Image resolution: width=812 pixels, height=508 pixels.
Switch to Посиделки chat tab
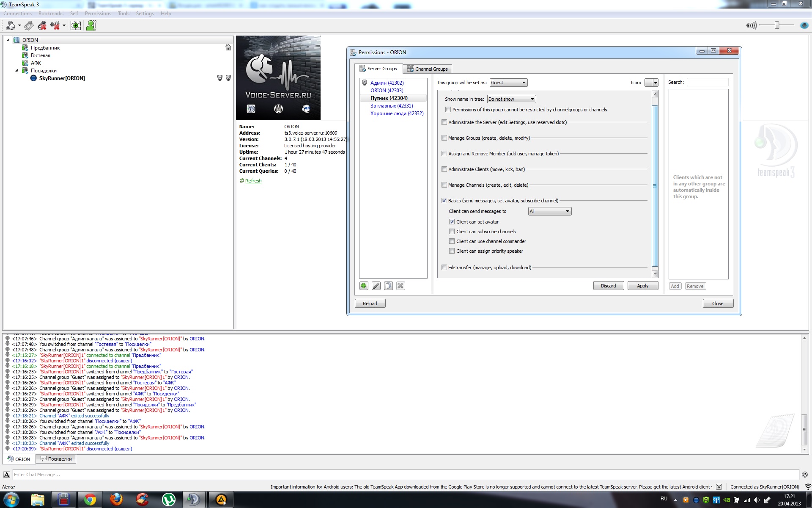click(x=56, y=459)
